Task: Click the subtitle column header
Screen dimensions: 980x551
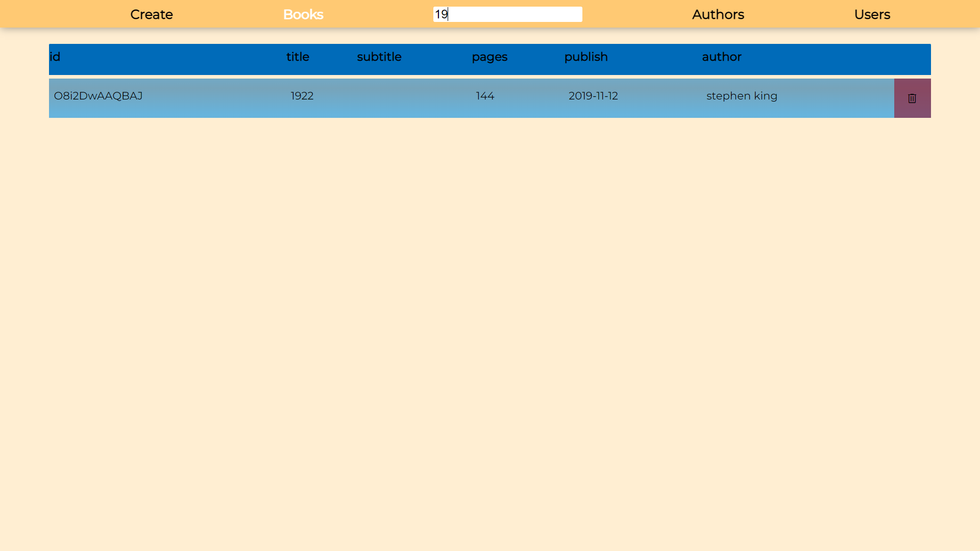Action: coord(379,57)
